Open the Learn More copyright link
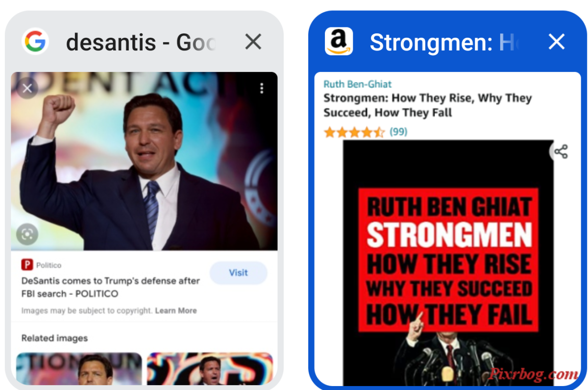Image resolution: width=588 pixels, height=390 pixels. tap(176, 311)
